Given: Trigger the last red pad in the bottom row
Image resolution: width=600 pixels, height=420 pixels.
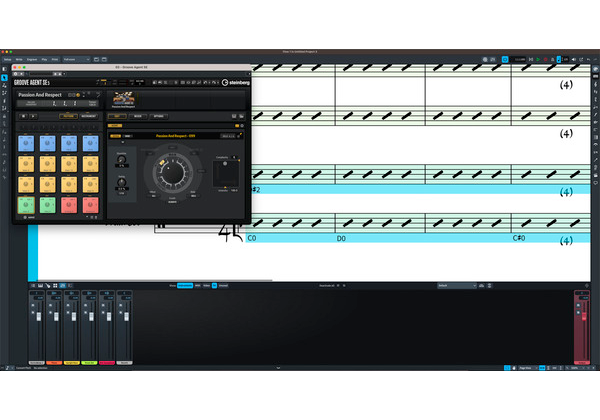Looking at the screenshot, I should 91,205.
